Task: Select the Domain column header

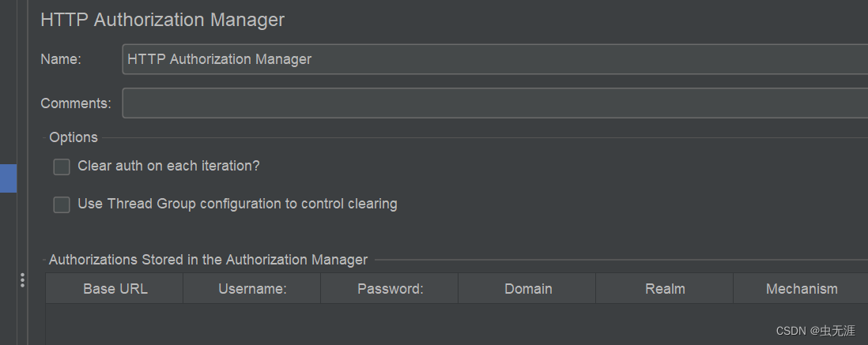Action: point(528,289)
